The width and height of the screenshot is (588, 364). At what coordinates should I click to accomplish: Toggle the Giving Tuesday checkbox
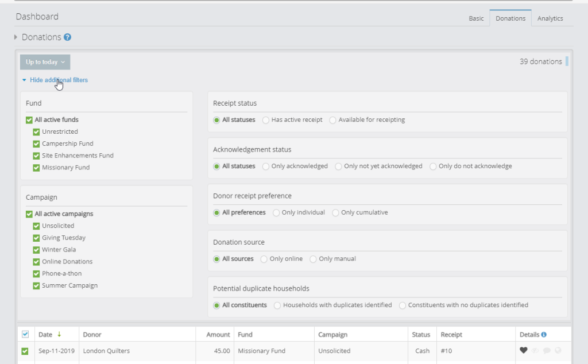(36, 238)
